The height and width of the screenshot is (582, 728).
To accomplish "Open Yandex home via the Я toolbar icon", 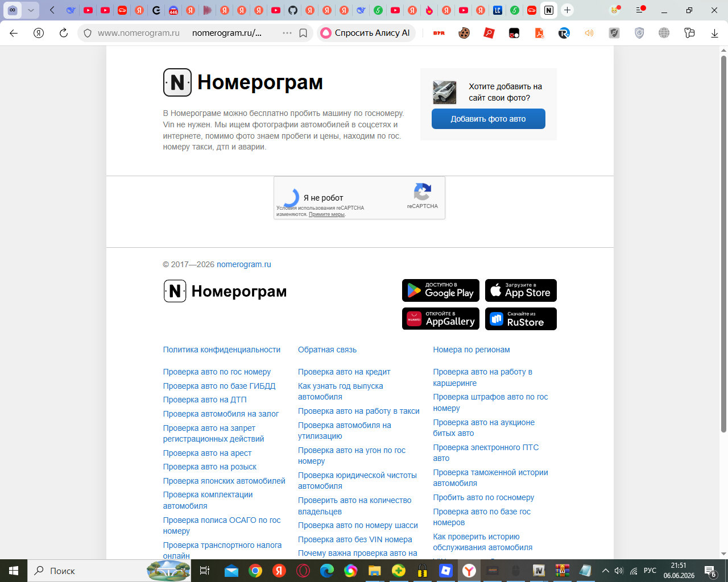I will [39, 33].
